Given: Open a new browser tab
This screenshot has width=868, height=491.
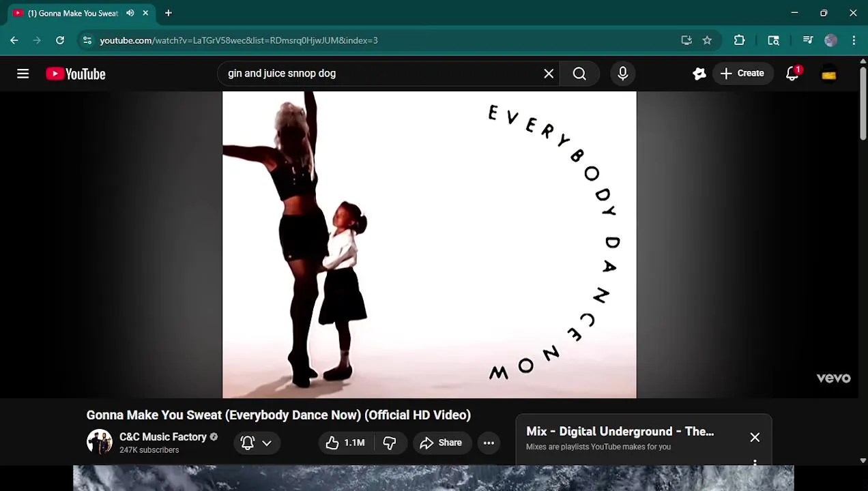Looking at the screenshot, I should coord(169,13).
